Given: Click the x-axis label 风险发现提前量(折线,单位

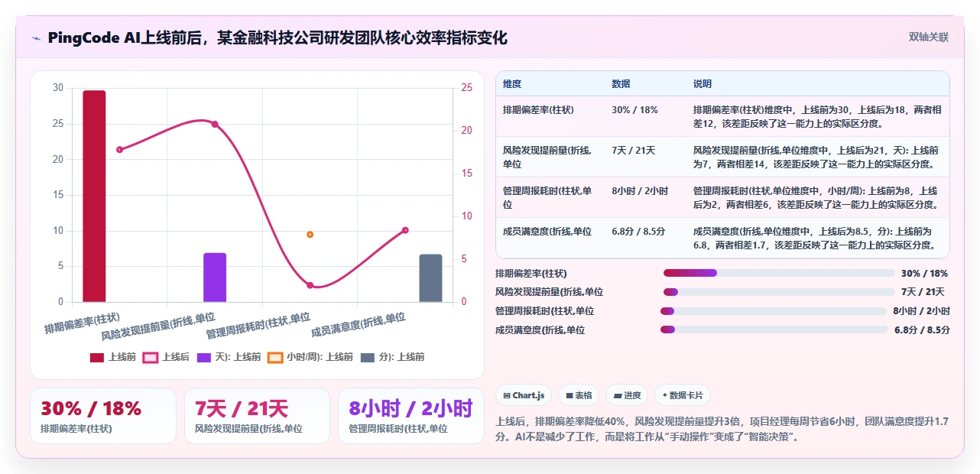Looking at the screenshot, I should [x=158, y=326].
